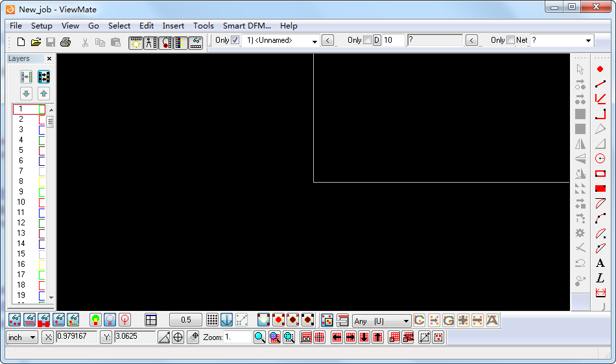
Task: Open the Tools menu
Action: coord(204,26)
